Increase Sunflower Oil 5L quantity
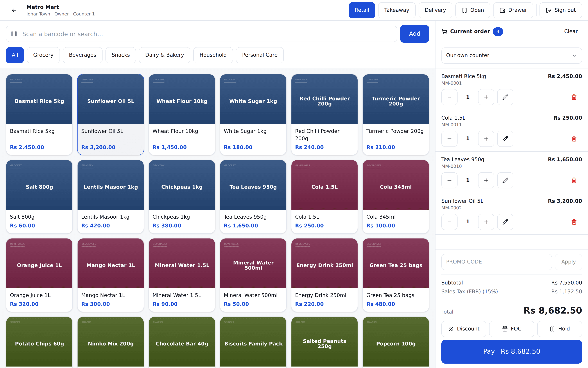Image resolution: width=588 pixels, height=368 pixels. click(x=486, y=222)
